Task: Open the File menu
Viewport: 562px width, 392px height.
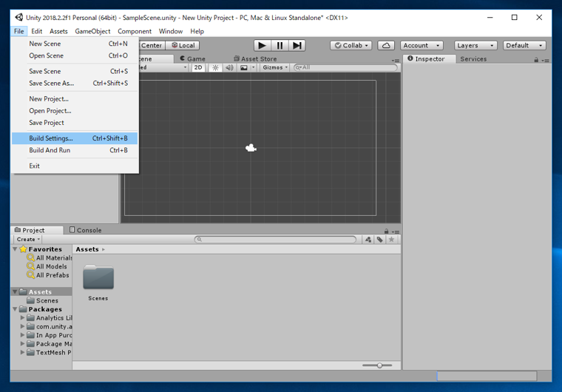Action: point(19,31)
